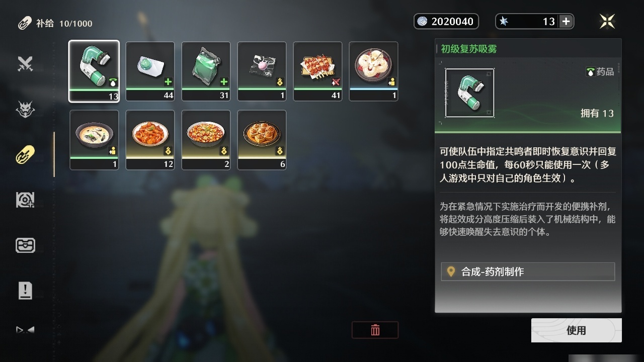
Task: Open the development materials category icon
Action: pyautogui.click(x=25, y=200)
